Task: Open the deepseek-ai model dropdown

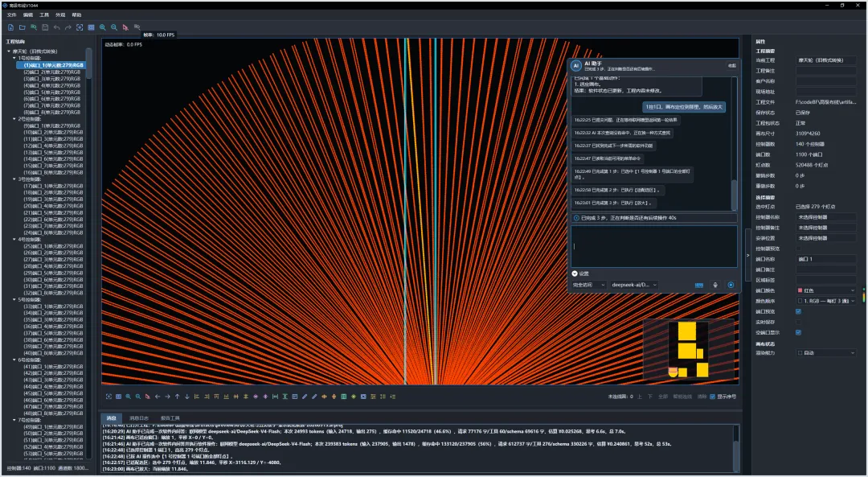Action: [634, 285]
